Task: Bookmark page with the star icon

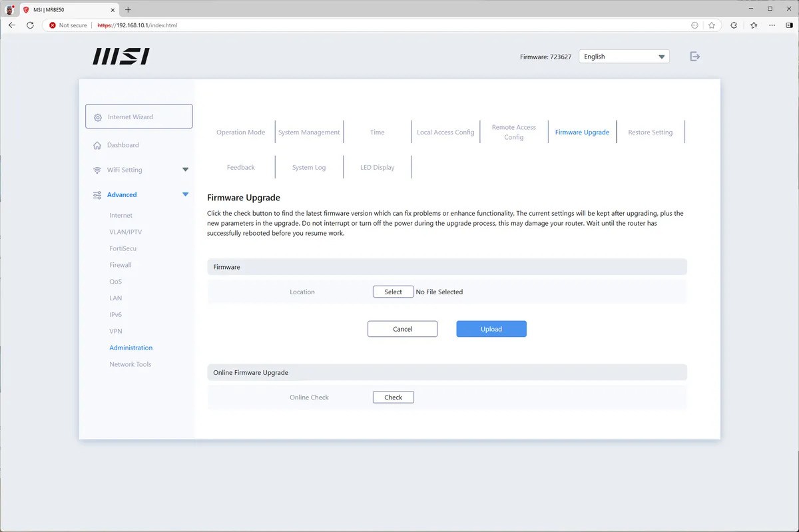Action: click(x=712, y=25)
